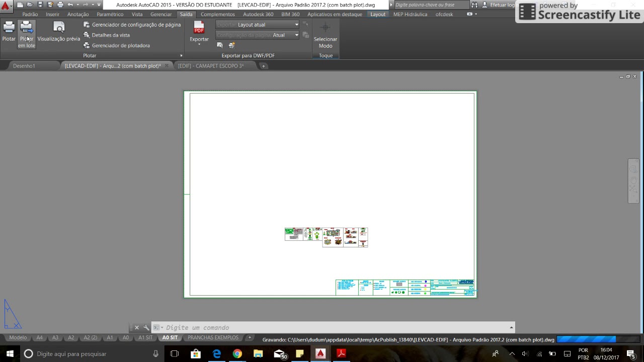Start Plotar em lote batch plot
The image size is (644, 362).
(27, 34)
